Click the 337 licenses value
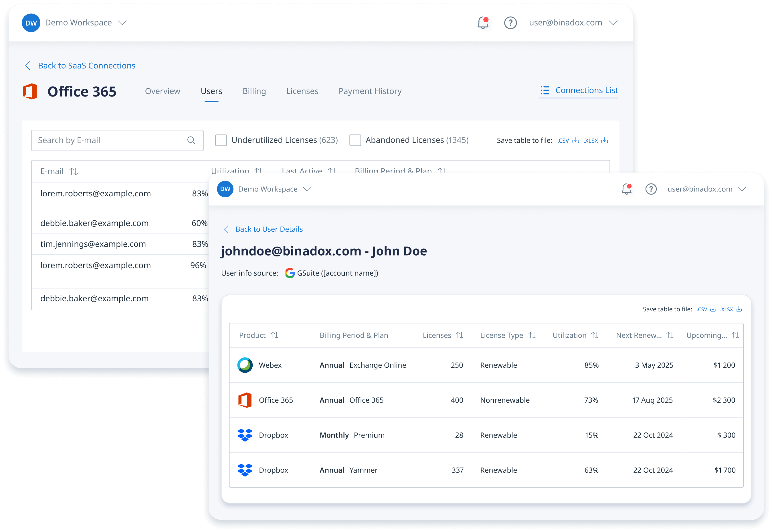Image resolution: width=772 pixels, height=532 pixels. click(x=457, y=470)
